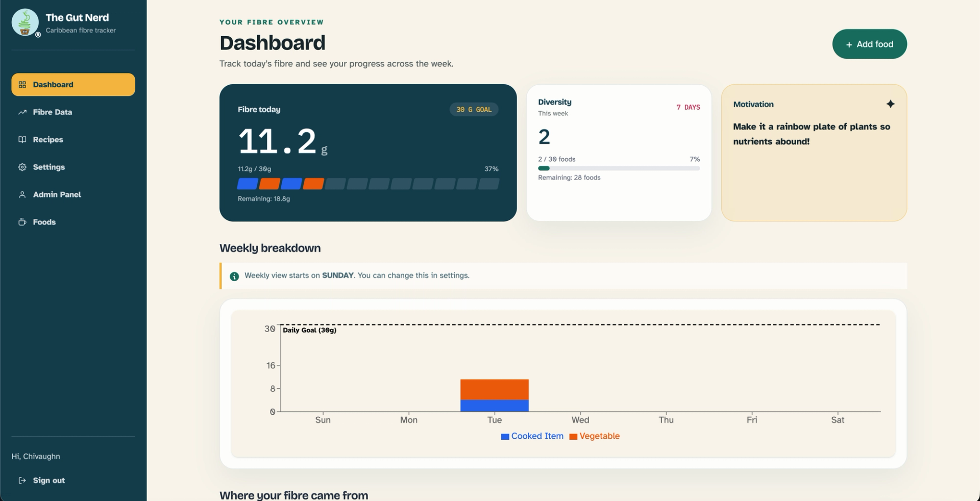Click 'Caribbean fibre tracker' subtitle
Image resolution: width=980 pixels, height=501 pixels.
pos(81,31)
